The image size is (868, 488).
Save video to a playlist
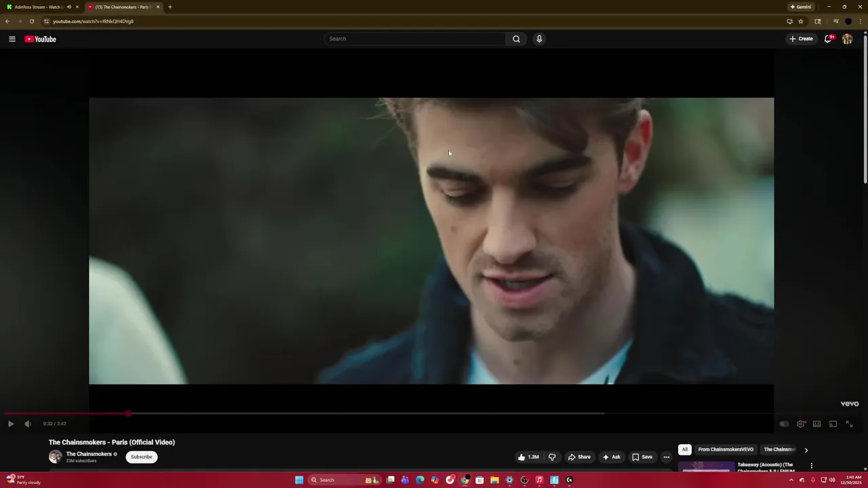tap(642, 457)
